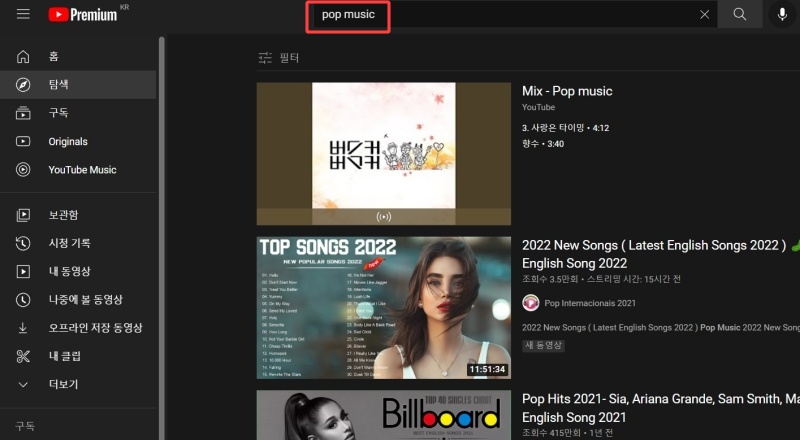Open the 필터 filter sliders icon

265,58
